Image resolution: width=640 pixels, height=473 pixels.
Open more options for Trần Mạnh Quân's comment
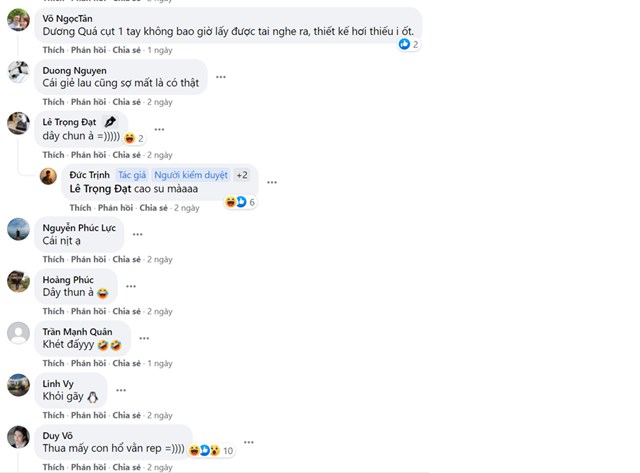(144, 338)
